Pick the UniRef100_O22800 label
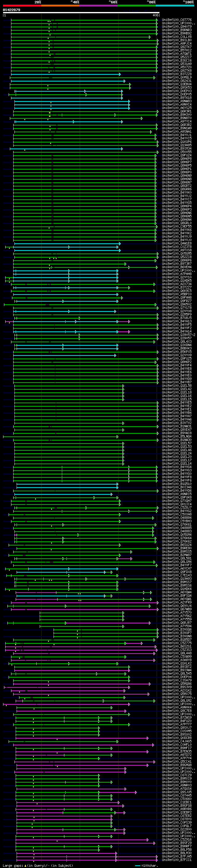 pyautogui.click(x=177, y=829)
